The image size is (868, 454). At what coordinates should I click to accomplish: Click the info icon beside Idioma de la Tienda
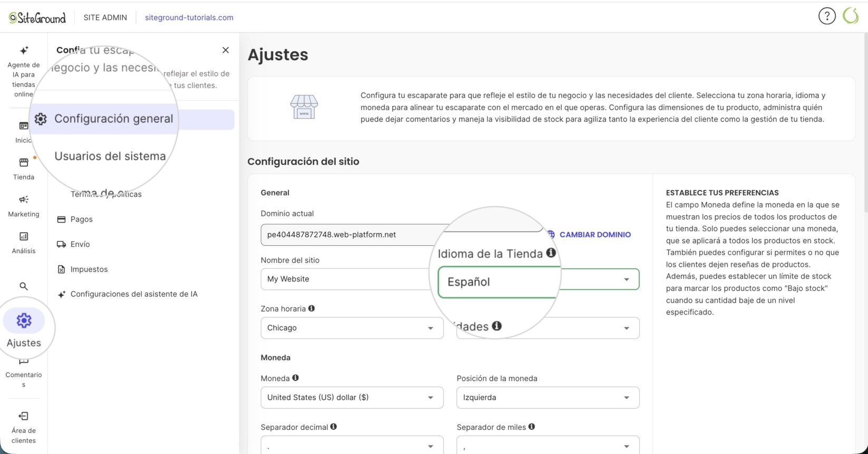click(551, 253)
